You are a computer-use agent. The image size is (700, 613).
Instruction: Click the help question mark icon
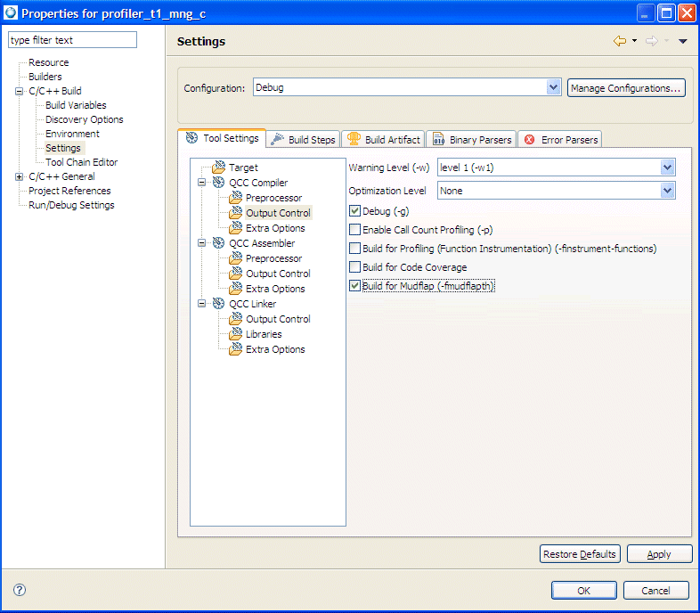[20, 590]
